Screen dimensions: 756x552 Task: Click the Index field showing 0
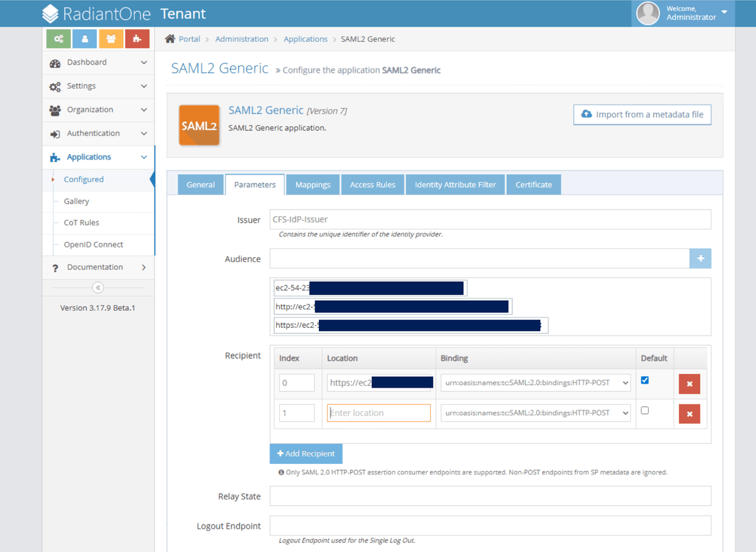(x=297, y=383)
